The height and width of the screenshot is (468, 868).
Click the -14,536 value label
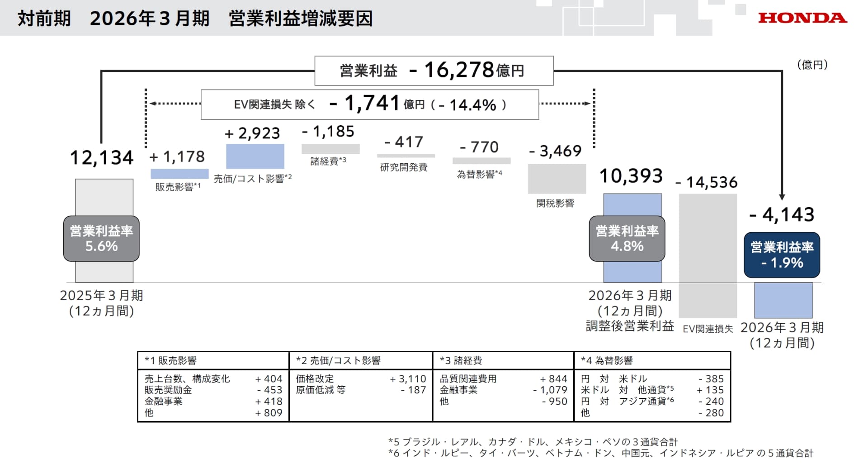tap(707, 182)
